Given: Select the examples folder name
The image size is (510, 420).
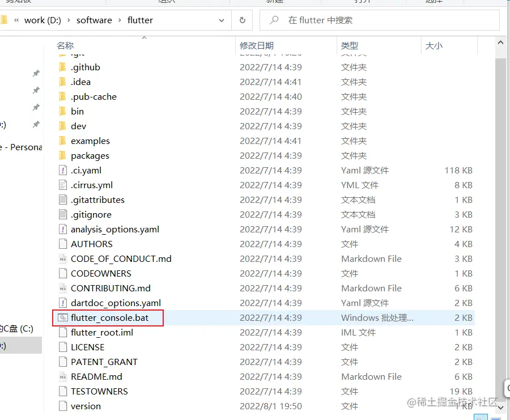Looking at the screenshot, I should tap(91, 141).
